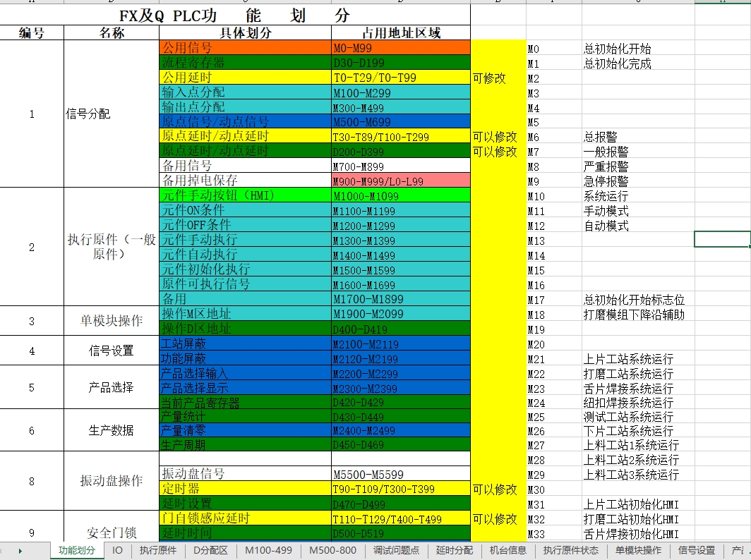
Task: Switch to the 调试问题点 sheet
Action: coord(396,551)
